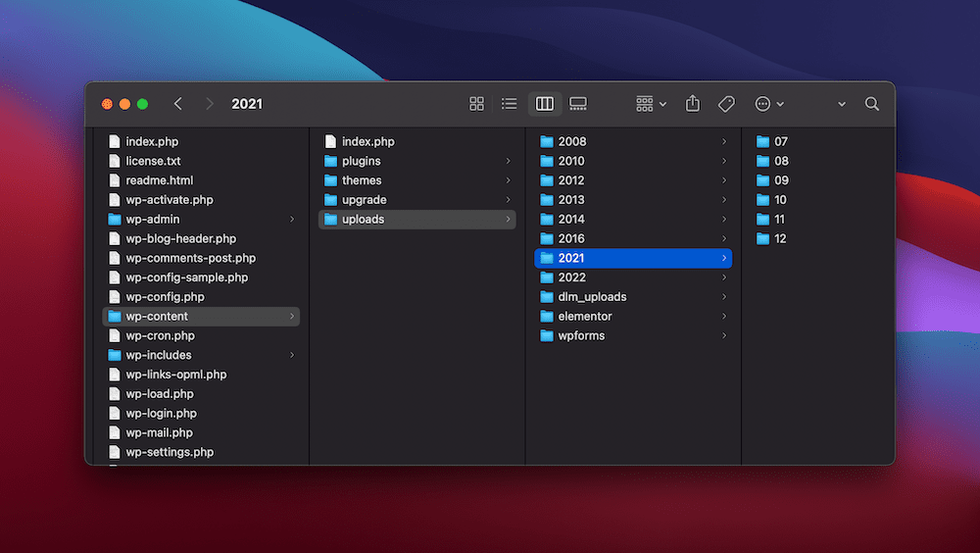Select index.php in the first column
980x553 pixels.
coord(201,141)
